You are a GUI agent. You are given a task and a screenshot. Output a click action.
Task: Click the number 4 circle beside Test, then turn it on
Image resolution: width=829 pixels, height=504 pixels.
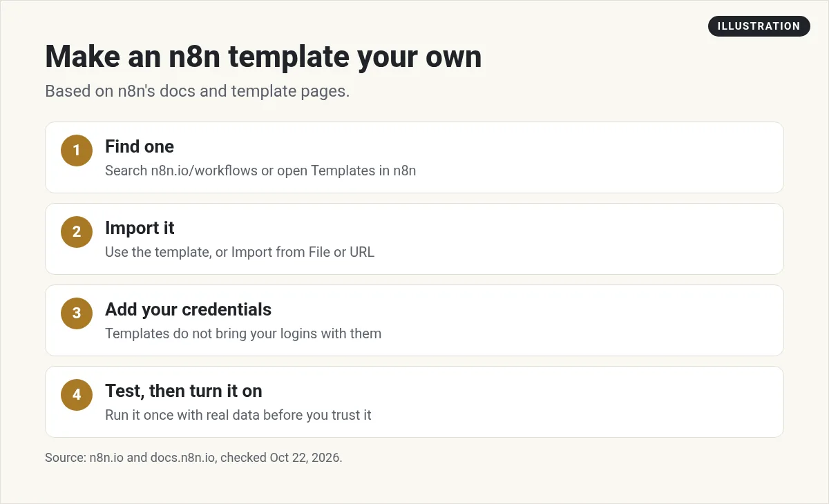tap(77, 395)
